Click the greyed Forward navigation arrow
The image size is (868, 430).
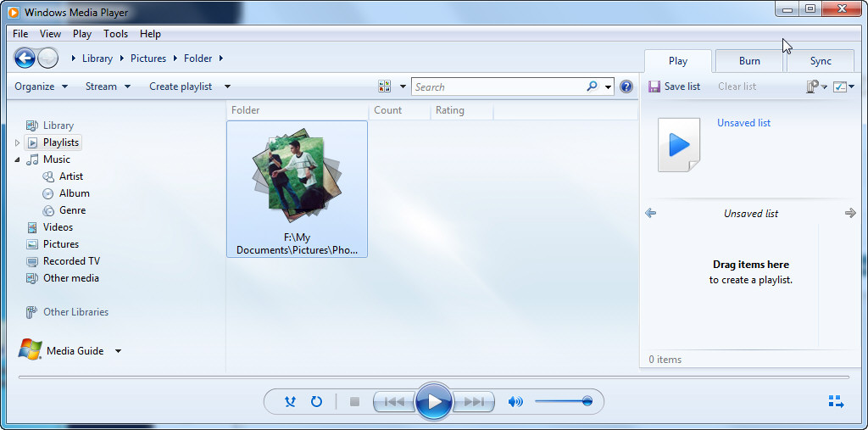(x=48, y=58)
